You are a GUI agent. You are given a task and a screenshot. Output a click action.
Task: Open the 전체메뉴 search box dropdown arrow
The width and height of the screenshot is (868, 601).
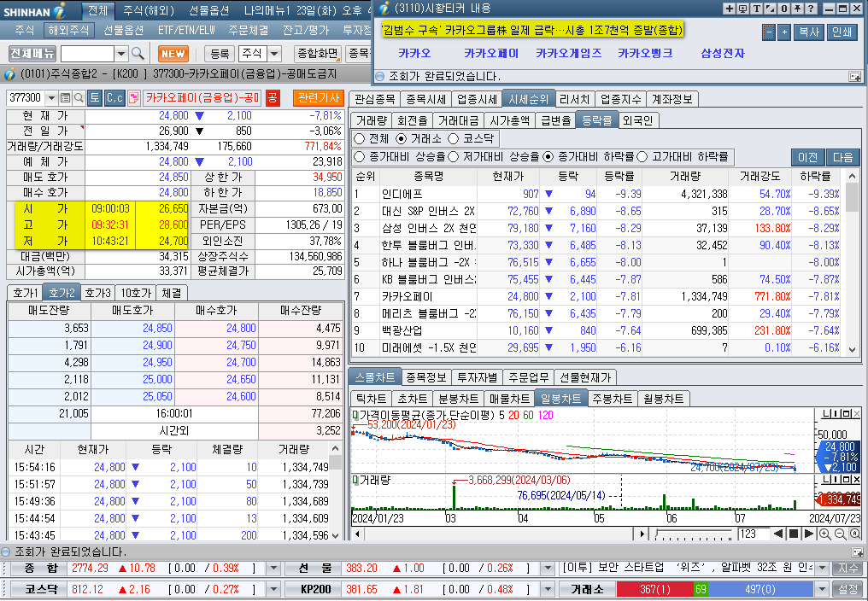121,54
